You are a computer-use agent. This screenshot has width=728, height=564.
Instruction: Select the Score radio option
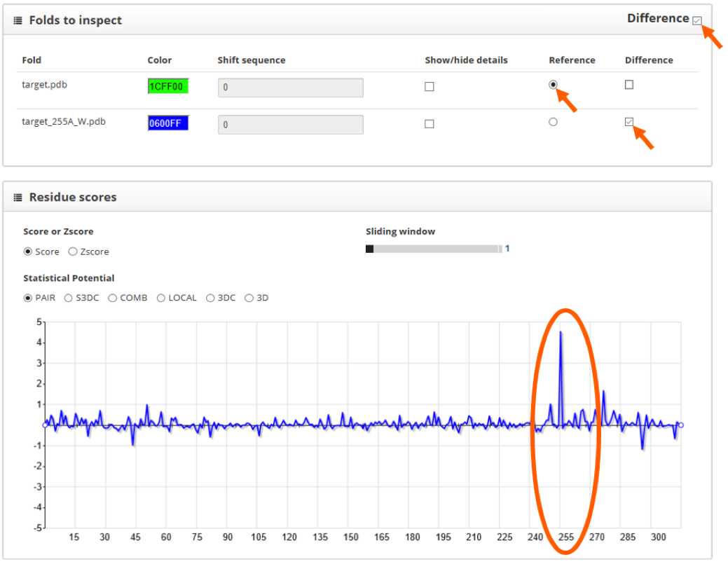(x=28, y=252)
